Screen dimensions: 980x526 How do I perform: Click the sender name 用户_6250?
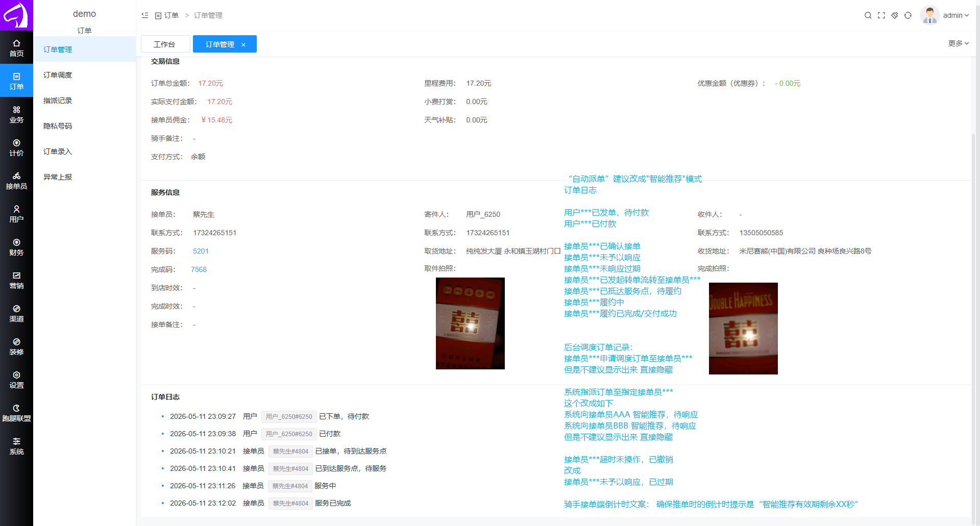483,214
